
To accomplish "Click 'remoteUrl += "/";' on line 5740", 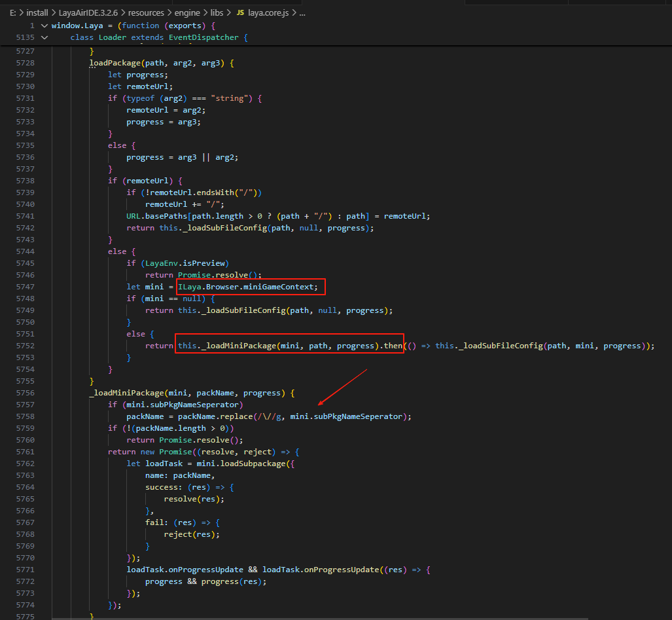I will point(185,204).
